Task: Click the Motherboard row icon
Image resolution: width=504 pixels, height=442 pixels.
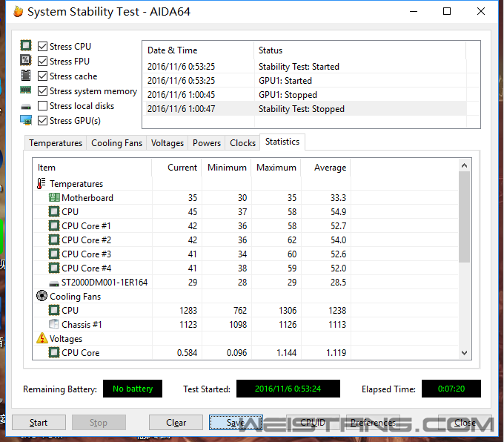Action: click(x=54, y=197)
